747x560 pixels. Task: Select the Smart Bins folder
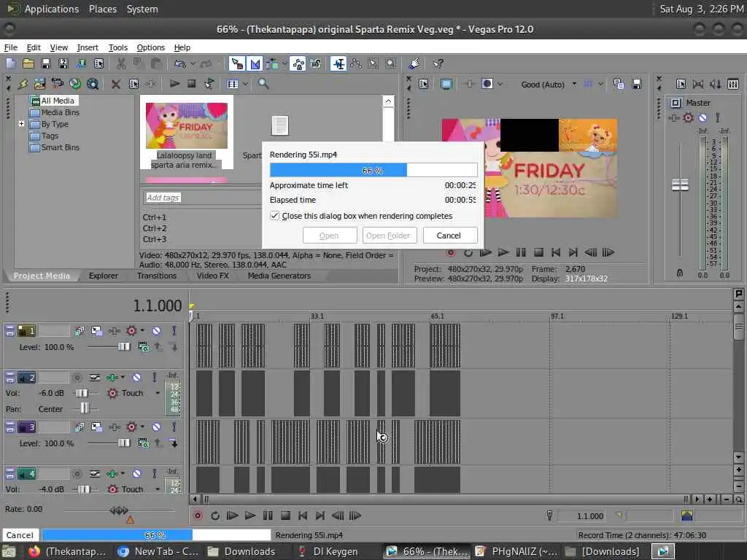(54, 147)
